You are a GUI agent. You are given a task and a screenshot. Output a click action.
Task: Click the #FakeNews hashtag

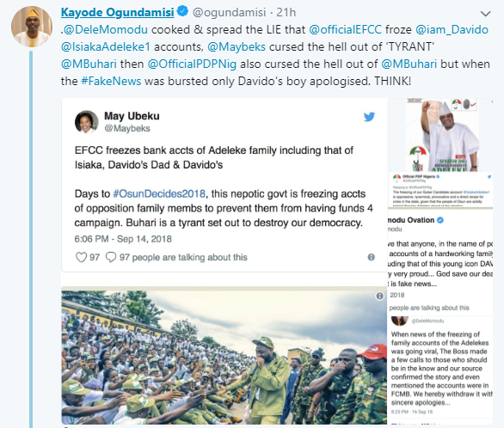(111, 81)
